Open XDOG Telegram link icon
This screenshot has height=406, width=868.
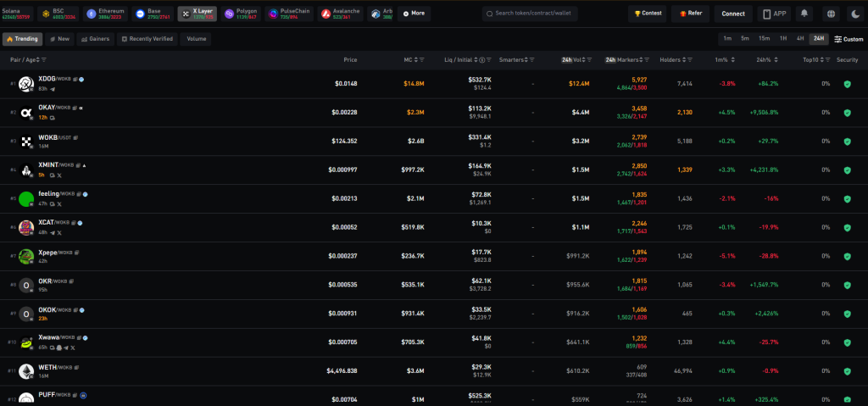tap(53, 89)
